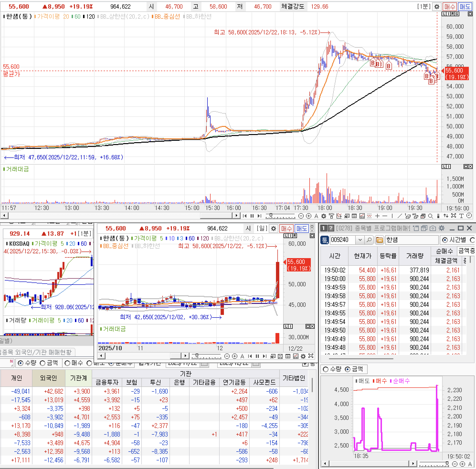The image size is (476, 469).
Task: Switch to the 금액증 tab
Action: [466, 251]
